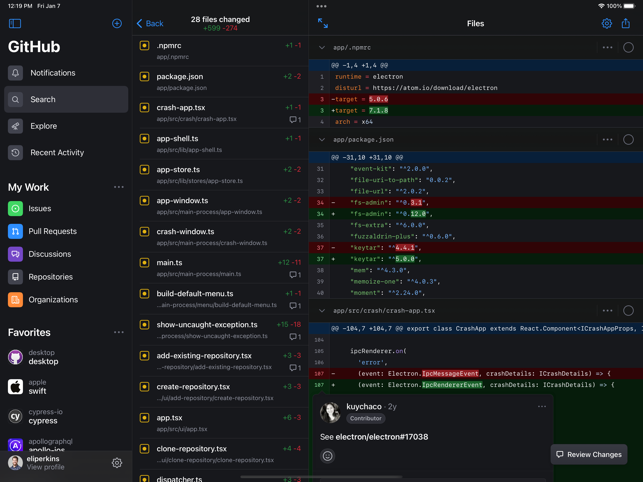The image size is (643, 482).
Task: Open comment indicator on main.ts row
Action: coord(295,274)
